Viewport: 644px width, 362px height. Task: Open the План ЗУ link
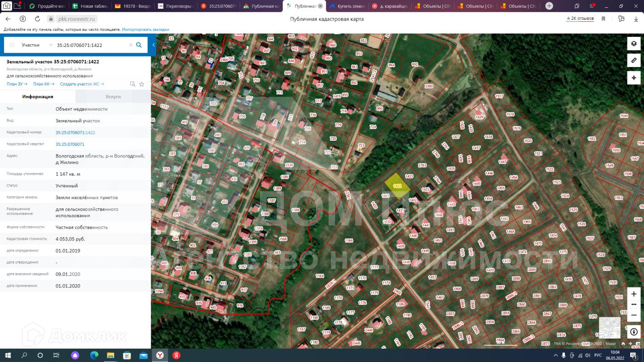(x=17, y=84)
